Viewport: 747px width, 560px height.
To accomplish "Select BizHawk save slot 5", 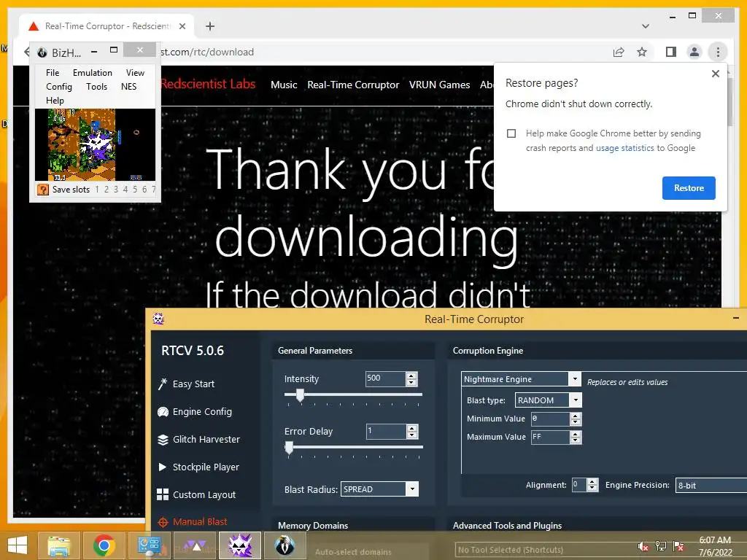I will 135,190.
